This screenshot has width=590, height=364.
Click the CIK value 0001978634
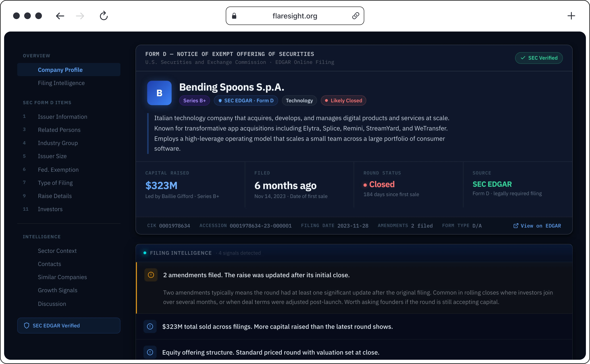pos(174,226)
